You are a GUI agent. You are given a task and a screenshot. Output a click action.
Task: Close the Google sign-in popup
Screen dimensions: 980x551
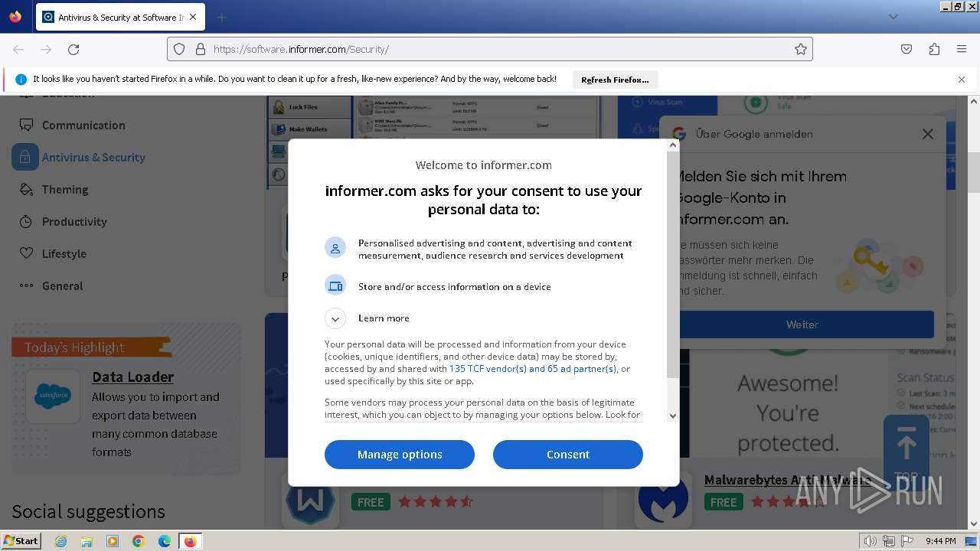tap(928, 134)
